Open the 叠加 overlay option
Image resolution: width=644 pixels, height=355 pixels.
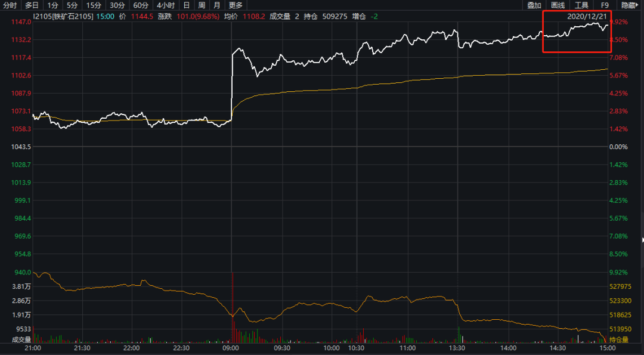tap(534, 5)
